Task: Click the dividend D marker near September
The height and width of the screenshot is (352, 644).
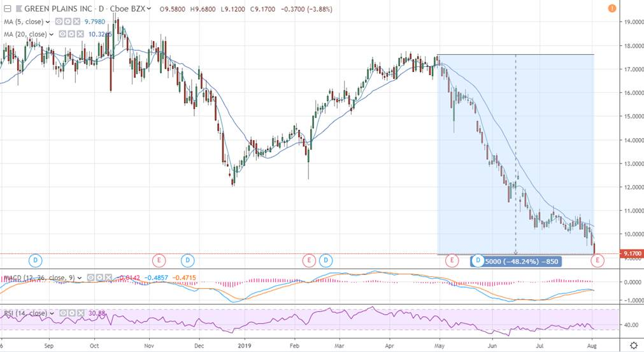Action: point(36,260)
